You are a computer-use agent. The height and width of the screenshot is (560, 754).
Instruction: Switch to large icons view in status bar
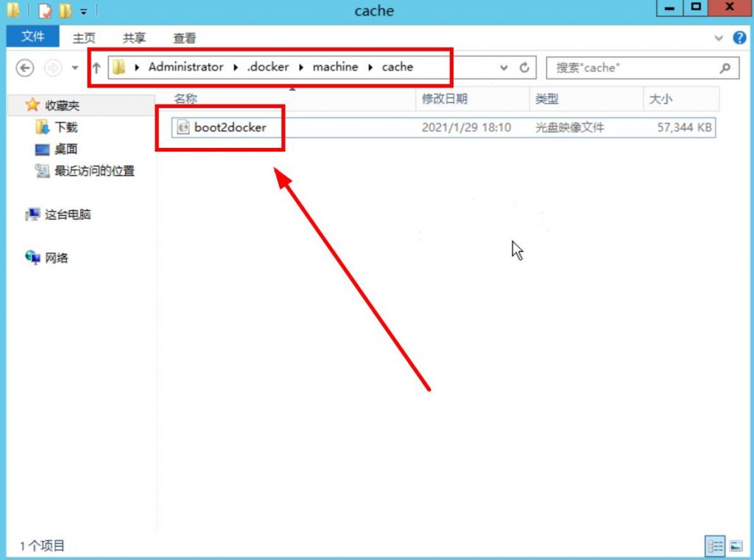tap(736, 545)
